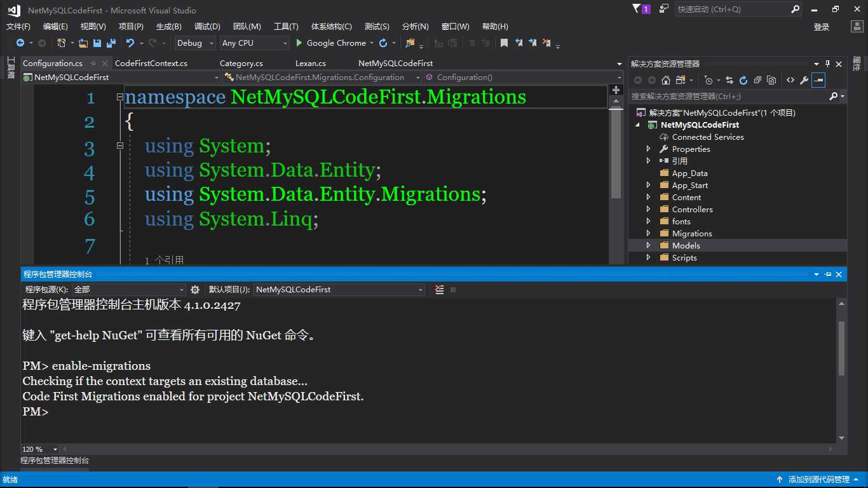This screenshot has width=868, height=488.
Task: Undo the last action via toolbar
Action: [x=130, y=43]
